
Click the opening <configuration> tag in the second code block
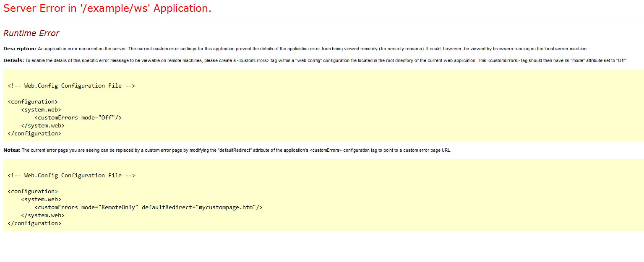33,191
